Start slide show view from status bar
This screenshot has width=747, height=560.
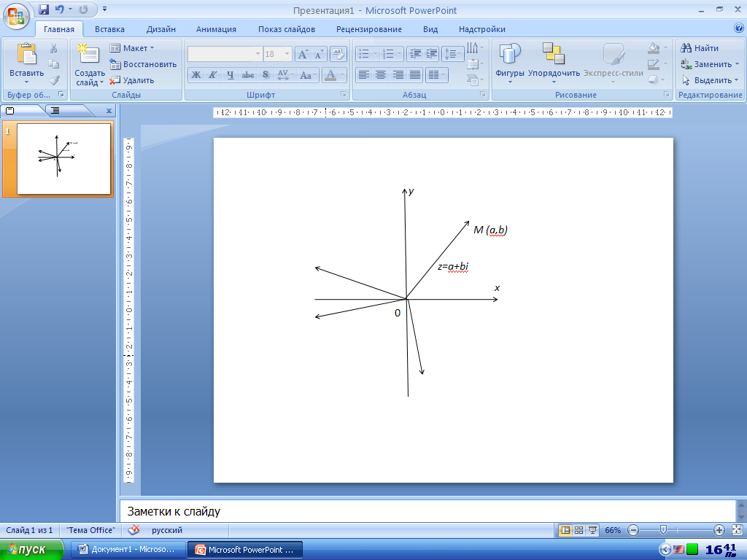(592, 530)
